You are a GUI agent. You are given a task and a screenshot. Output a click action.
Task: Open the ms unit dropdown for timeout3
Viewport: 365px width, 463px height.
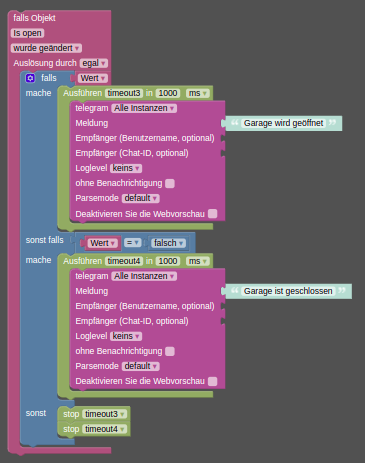tap(198, 93)
